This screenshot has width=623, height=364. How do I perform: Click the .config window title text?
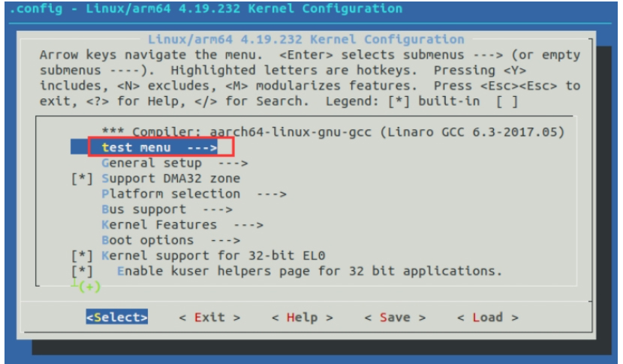pos(206,8)
